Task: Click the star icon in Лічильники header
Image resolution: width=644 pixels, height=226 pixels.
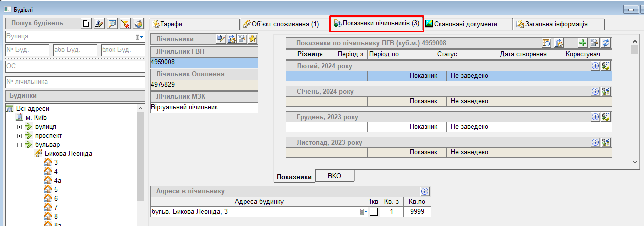Action: pos(253,39)
